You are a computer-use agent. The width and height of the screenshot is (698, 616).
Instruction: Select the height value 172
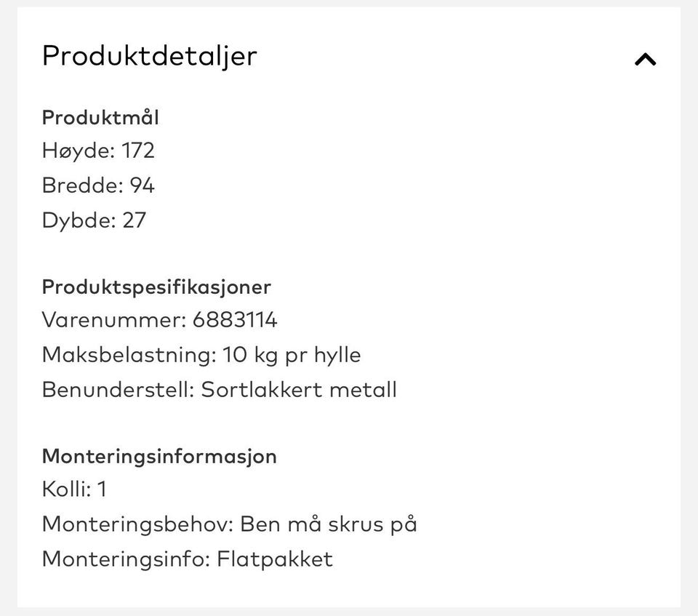tap(138, 151)
